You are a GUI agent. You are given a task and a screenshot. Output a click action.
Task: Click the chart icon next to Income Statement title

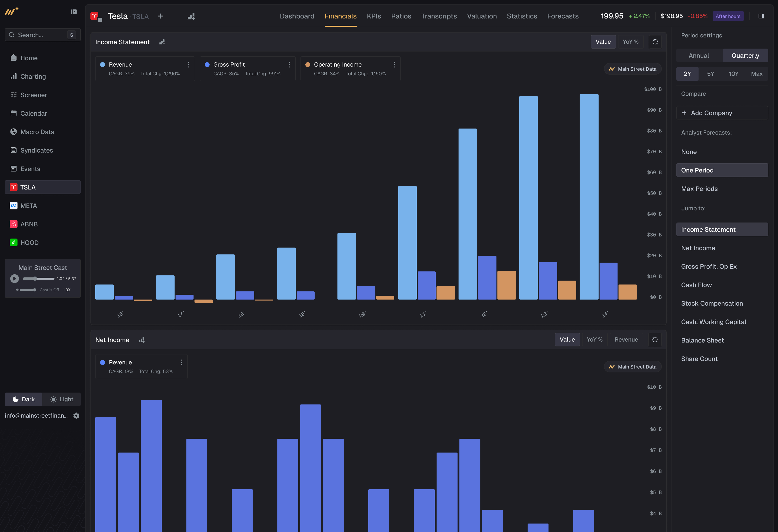click(x=162, y=42)
